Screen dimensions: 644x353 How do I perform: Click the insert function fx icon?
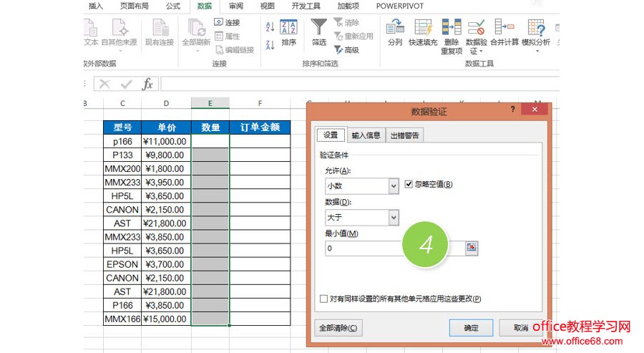pyautogui.click(x=147, y=84)
